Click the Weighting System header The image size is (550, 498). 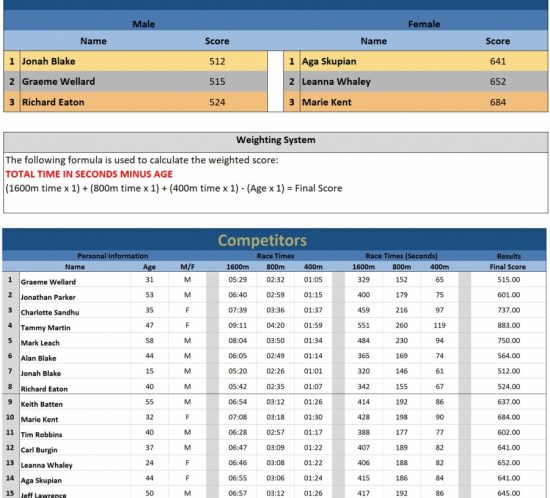coord(276,140)
